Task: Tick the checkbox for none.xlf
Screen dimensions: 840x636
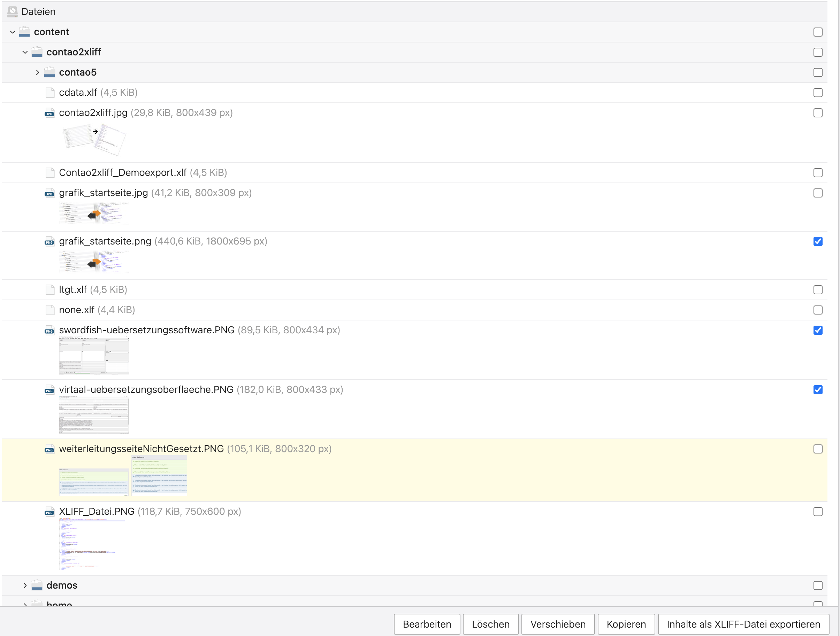Action: point(818,310)
